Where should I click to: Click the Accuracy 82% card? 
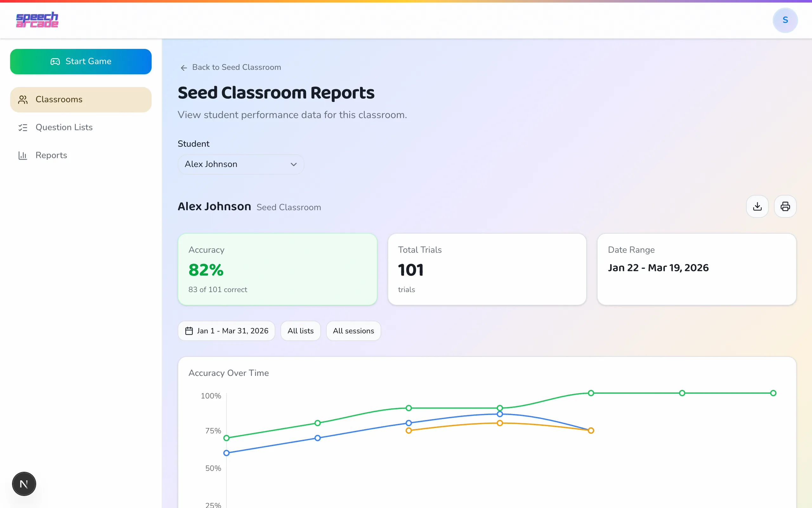coord(278,270)
